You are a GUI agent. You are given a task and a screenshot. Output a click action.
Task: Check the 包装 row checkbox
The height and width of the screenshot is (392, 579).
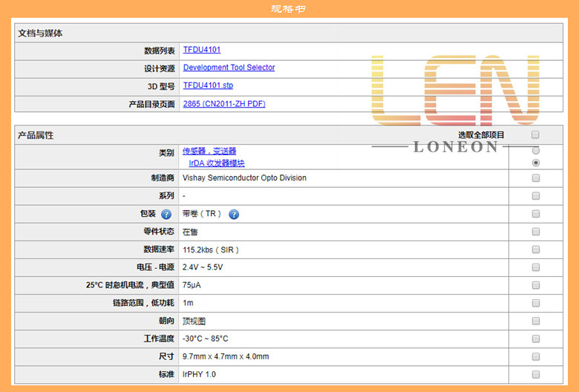click(x=535, y=214)
